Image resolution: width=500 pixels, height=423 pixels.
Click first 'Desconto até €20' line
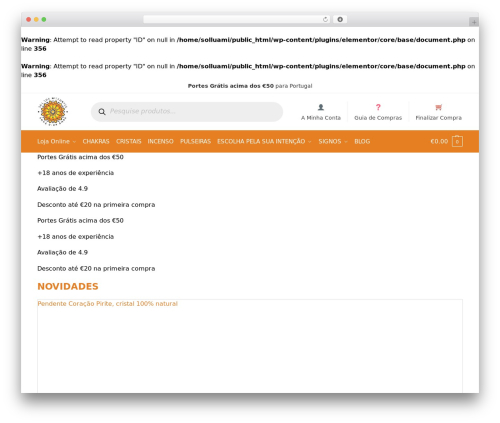coord(96,205)
